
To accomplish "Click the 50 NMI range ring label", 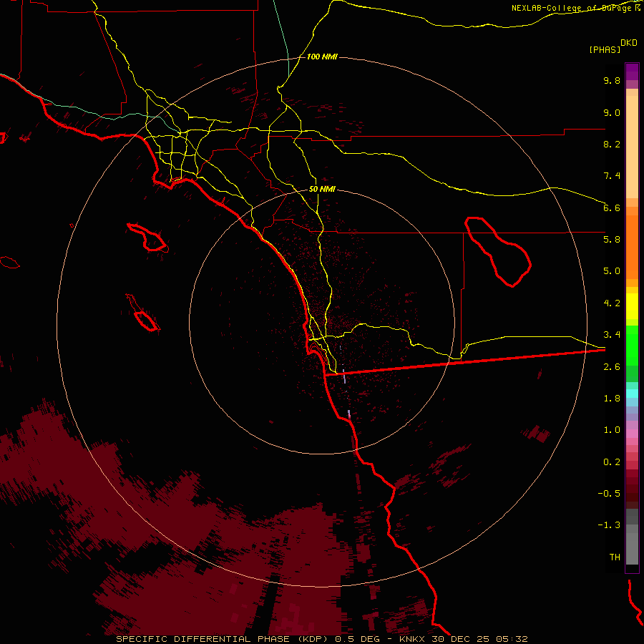I will click(322, 190).
